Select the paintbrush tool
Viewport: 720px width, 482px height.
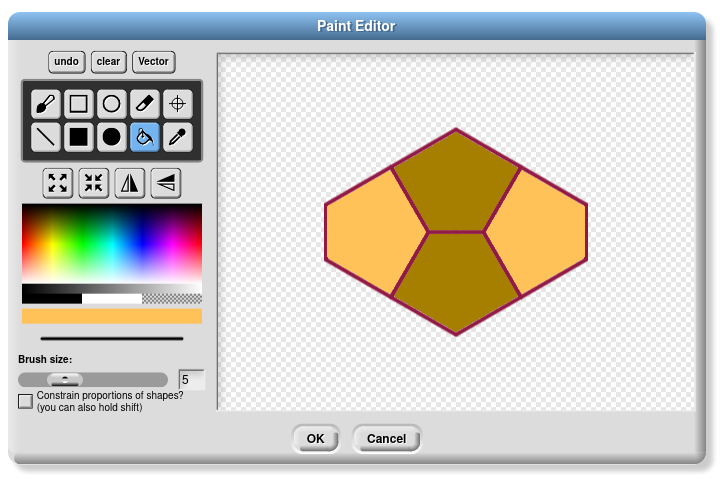[46, 103]
